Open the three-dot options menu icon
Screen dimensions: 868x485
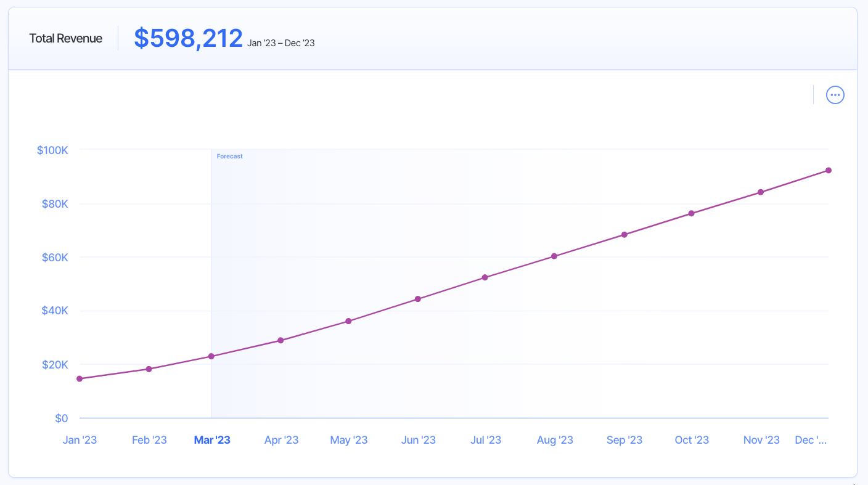coord(835,94)
